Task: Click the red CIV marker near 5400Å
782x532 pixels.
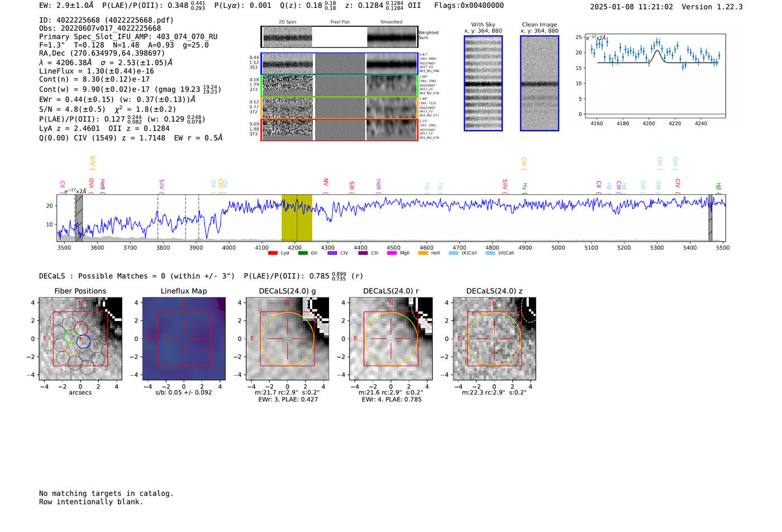Action: click(x=678, y=185)
